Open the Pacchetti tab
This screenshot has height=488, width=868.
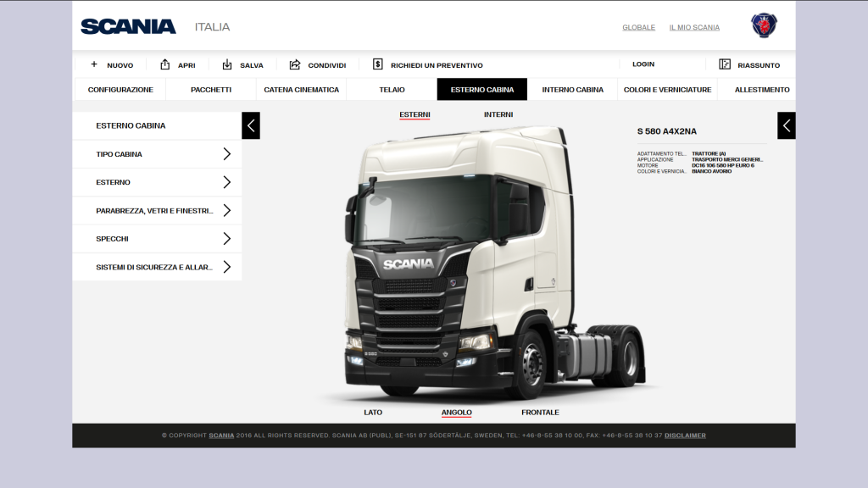[x=211, y=90]
